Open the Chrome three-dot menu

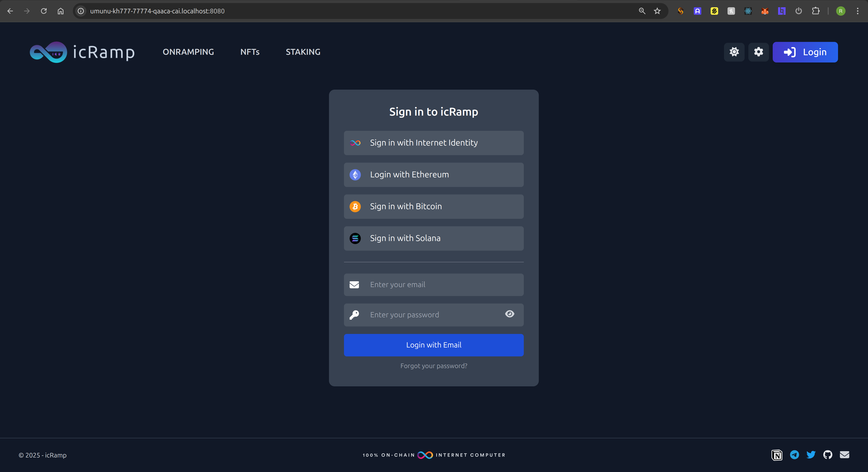tap(857, 11)
